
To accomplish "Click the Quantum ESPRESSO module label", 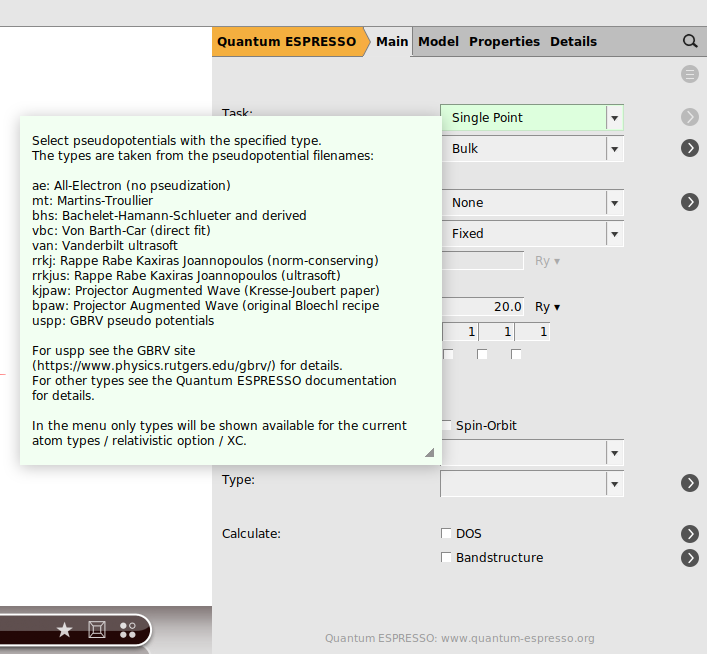I will [x=287, y=41].
